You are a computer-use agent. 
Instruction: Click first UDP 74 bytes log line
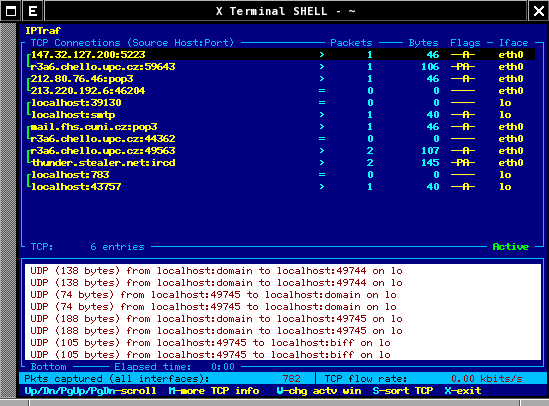pyautogui.click(x=214, y=295)
